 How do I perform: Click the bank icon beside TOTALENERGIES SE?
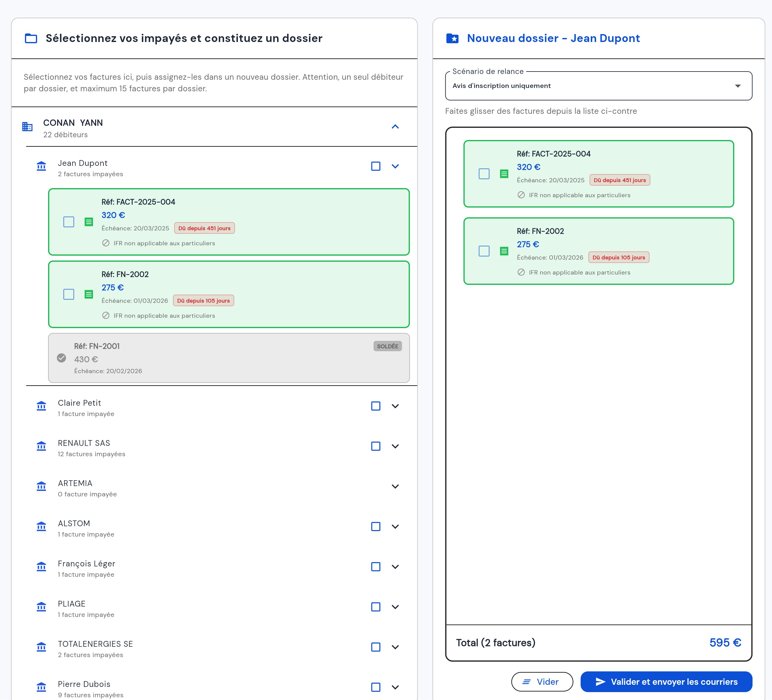point(41,647)
